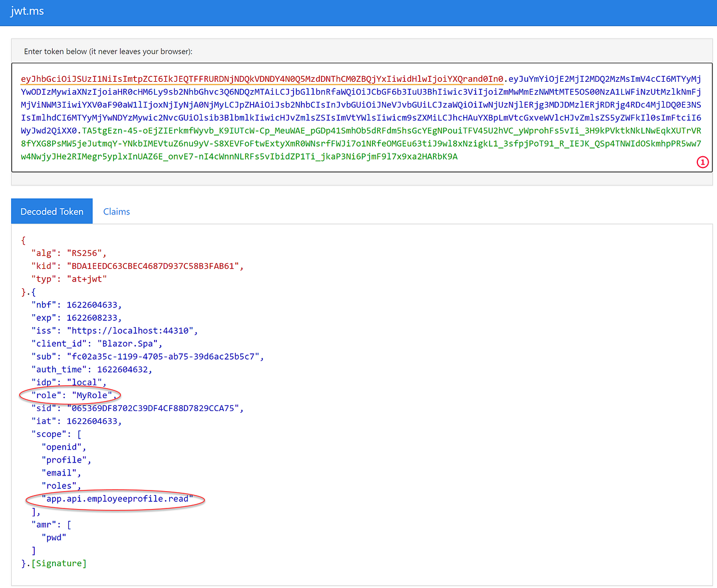Click the green signature portion of the token

tap(361, 143)
